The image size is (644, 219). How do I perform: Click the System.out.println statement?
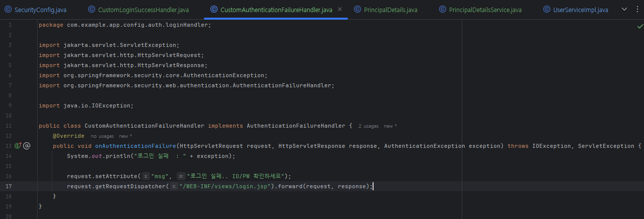pos(151,156)
